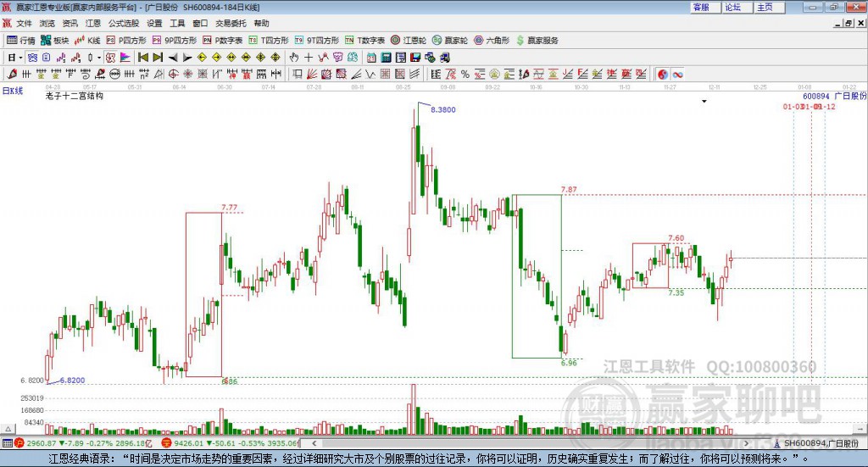Jump to last bar with green skip-forward icon
This screenshot has height=467, width=868.
[158, 58]
